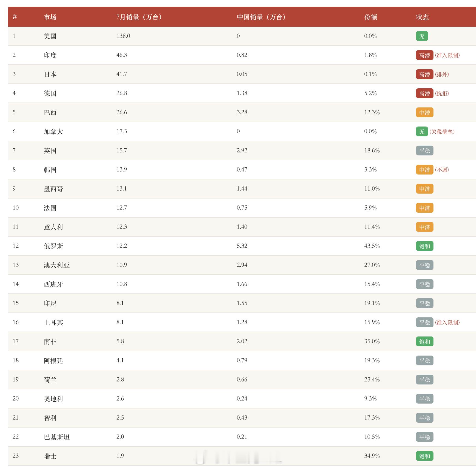
Task: Select the 43.5% share cell
Action: 372,246
